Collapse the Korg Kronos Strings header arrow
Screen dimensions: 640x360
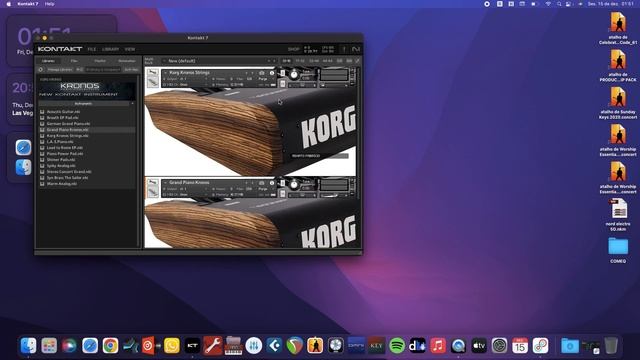165,73
